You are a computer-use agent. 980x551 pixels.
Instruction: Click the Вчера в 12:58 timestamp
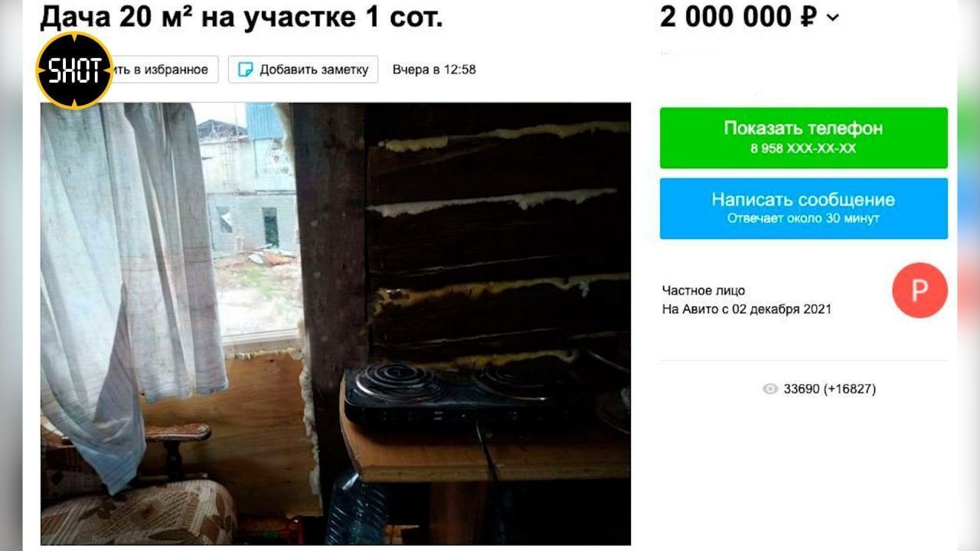pyautogui.click(x=434, y=70)
